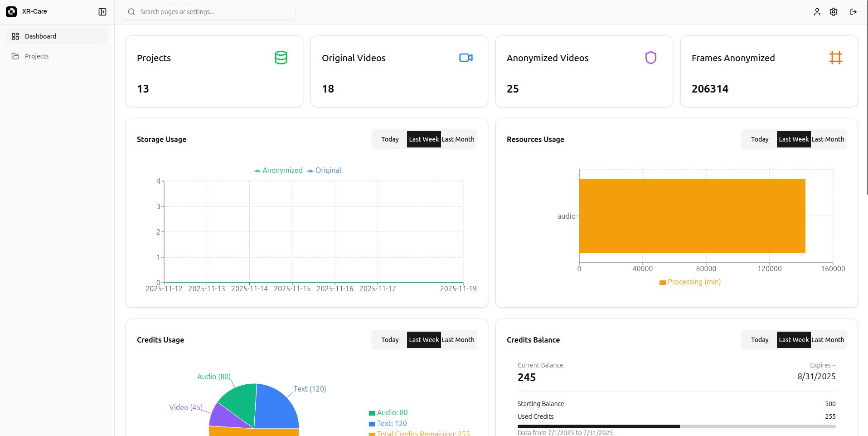Select Today in Storage Usage
This screenshot has height=436, width=868.
pyautogui.click(x=390, y=139)
